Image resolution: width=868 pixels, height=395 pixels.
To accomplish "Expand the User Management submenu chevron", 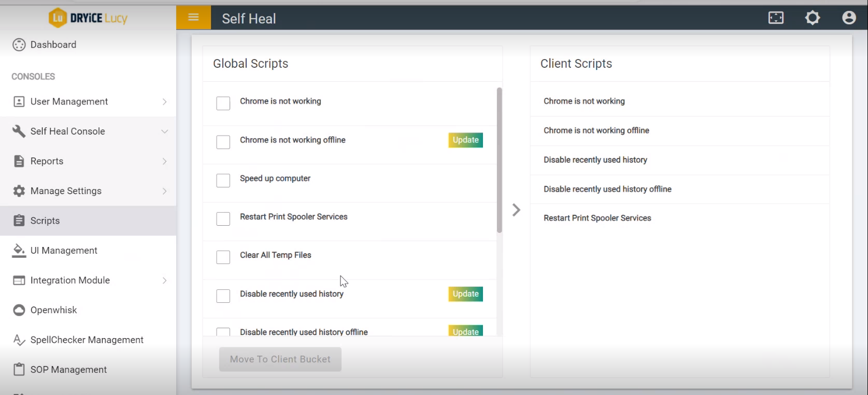I will [x=164, y=102].
